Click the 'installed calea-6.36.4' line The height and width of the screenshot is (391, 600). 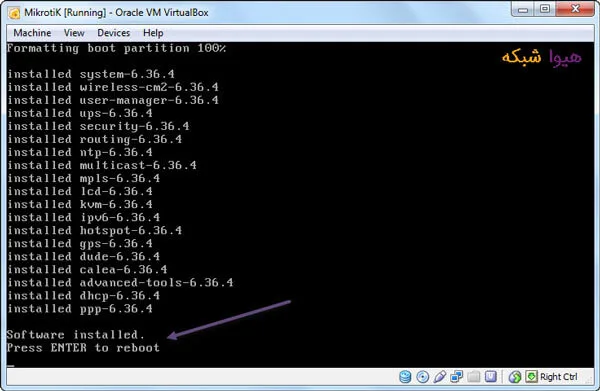[87, 269]
